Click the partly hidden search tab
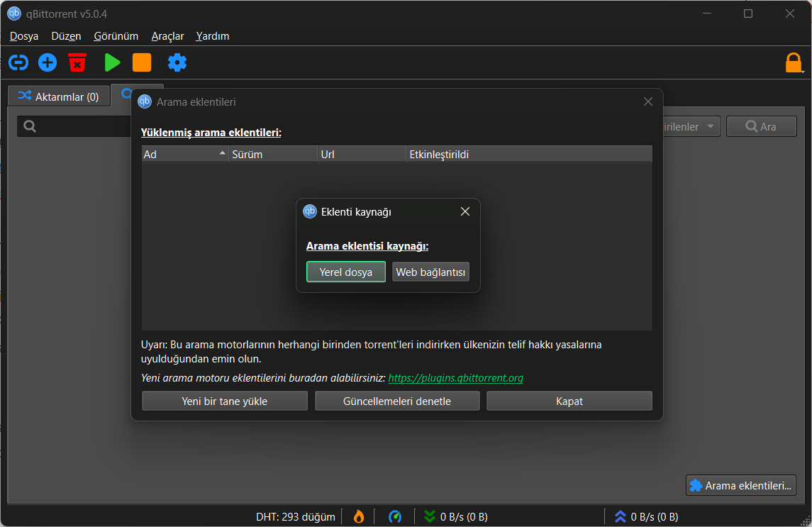The image size is (812, 527). [122, 94]
